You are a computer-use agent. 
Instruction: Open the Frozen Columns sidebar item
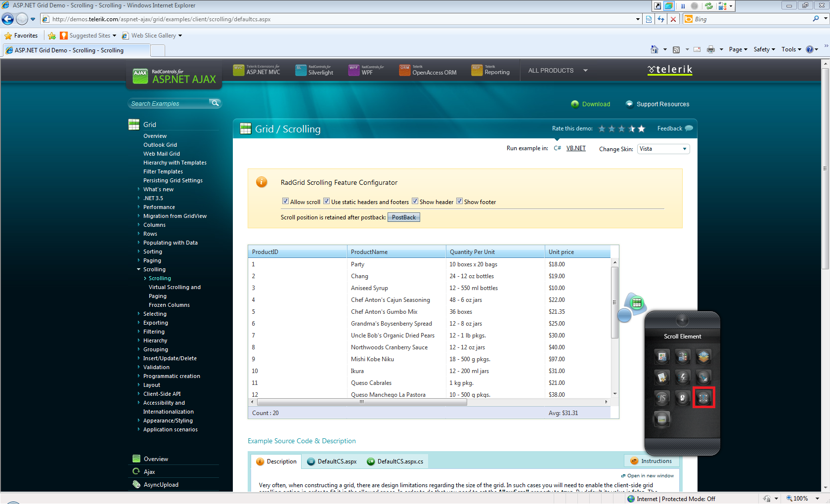tap(169, 305)
